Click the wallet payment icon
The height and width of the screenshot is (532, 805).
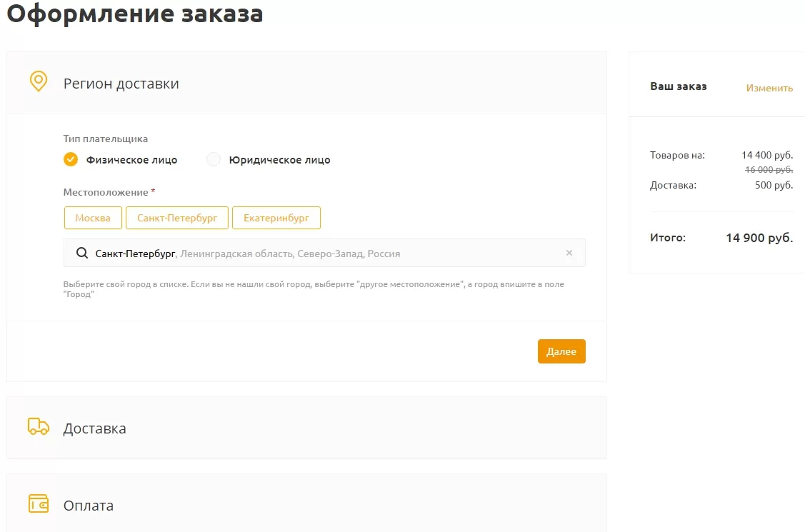(x=39, y=503)
